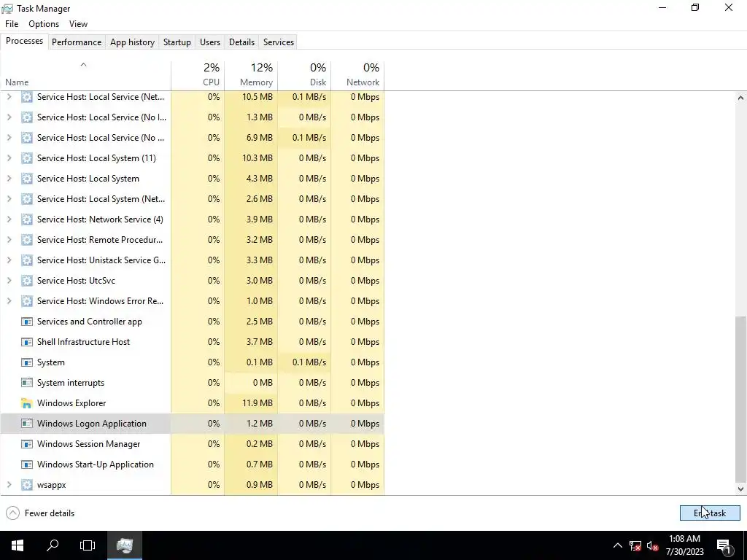Screen dimensions: 747x560
Task: Open the Options menu
Action: 44,24
